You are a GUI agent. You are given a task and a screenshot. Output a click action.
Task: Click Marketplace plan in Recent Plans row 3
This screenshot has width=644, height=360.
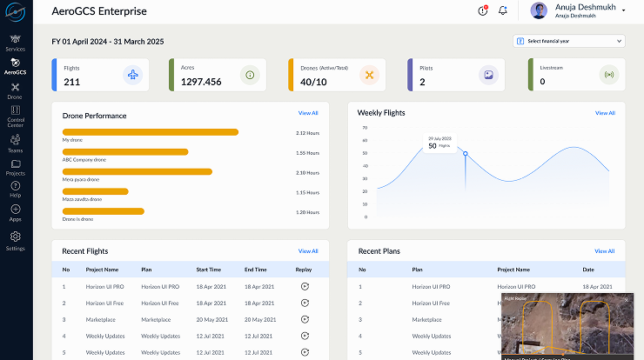pyautogui.click(x=426, y=319)
